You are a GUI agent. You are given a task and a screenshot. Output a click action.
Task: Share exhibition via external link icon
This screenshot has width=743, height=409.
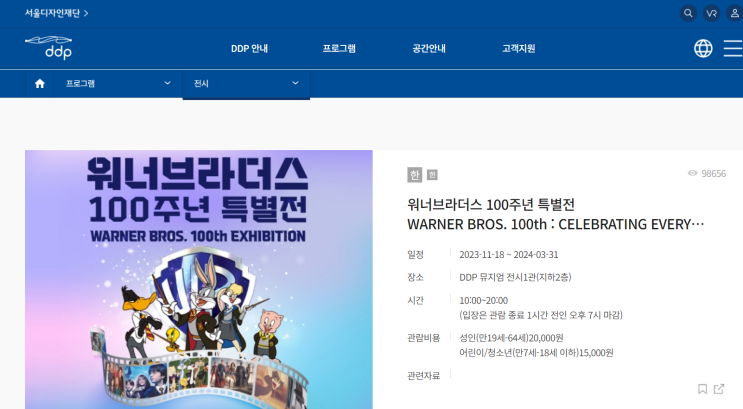tap(719, 389)
